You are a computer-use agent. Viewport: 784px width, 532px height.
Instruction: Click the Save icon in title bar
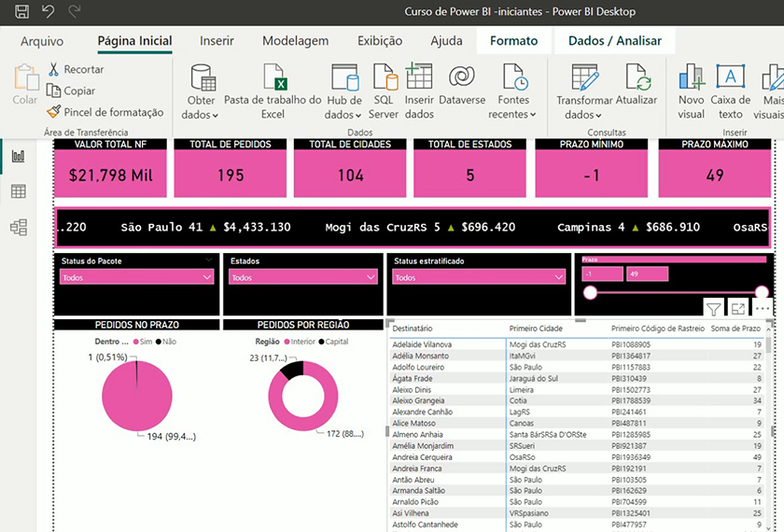(22, 12)
